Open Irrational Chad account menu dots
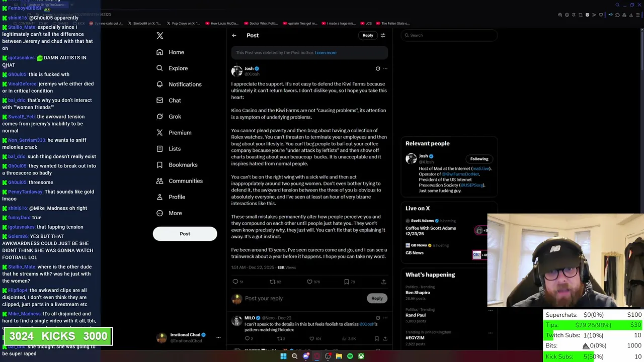The image size is (644, 362). [218, 337]
